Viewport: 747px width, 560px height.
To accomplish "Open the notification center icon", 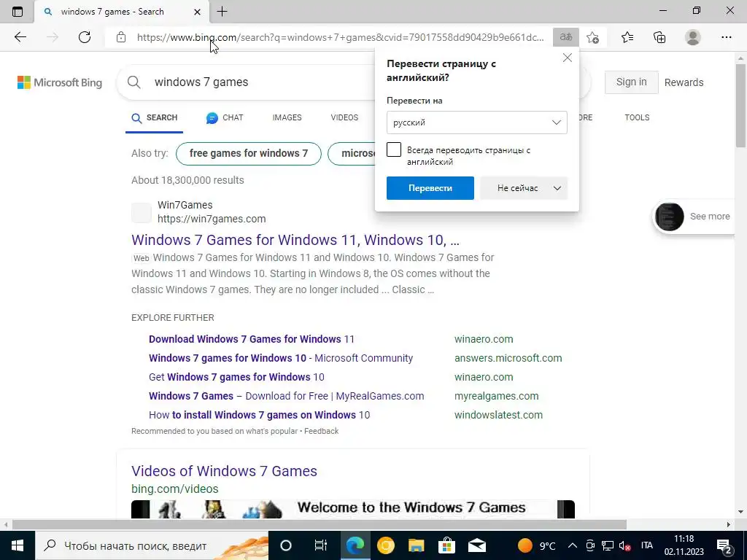I will 724,545.
